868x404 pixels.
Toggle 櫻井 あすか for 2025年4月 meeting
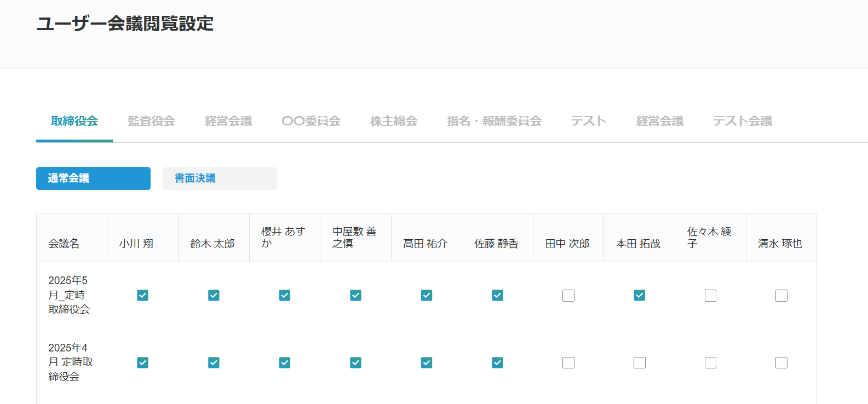(285, 363)
